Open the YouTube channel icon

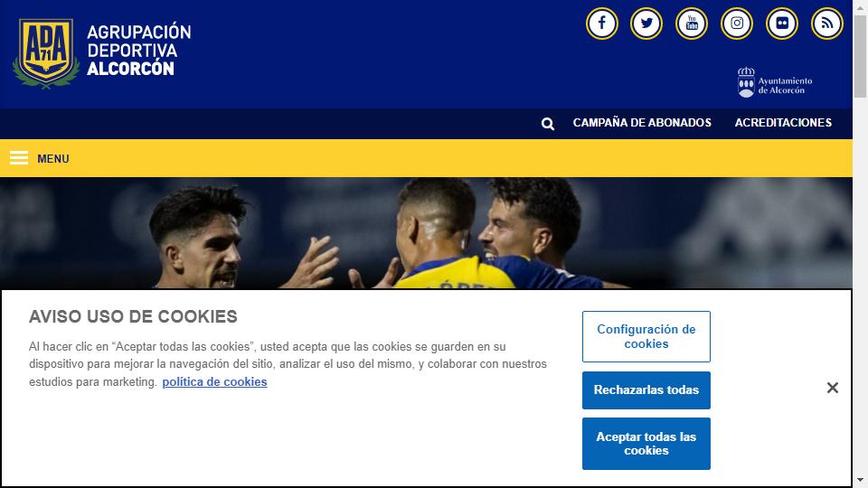[x=692, y=23]
